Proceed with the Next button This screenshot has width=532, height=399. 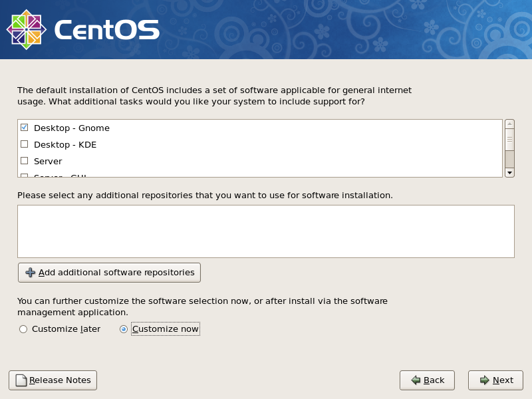click(495, 380)
